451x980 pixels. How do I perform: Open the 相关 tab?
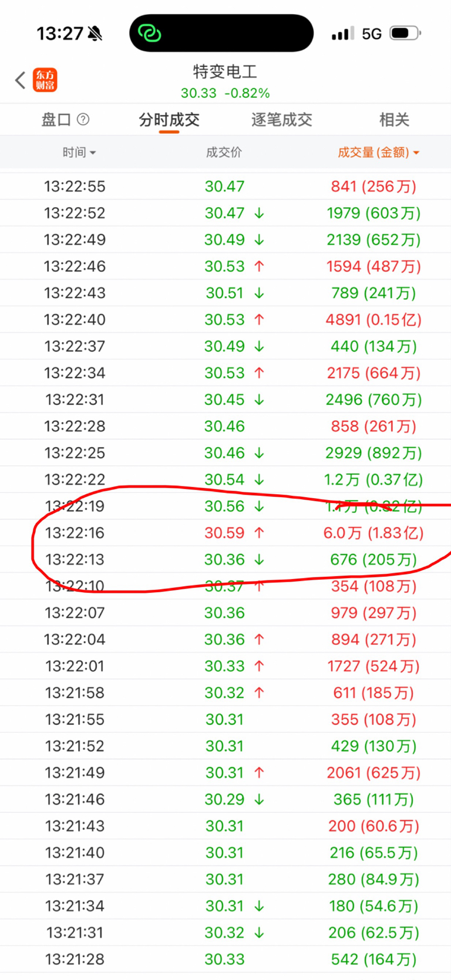coord(394,120)
